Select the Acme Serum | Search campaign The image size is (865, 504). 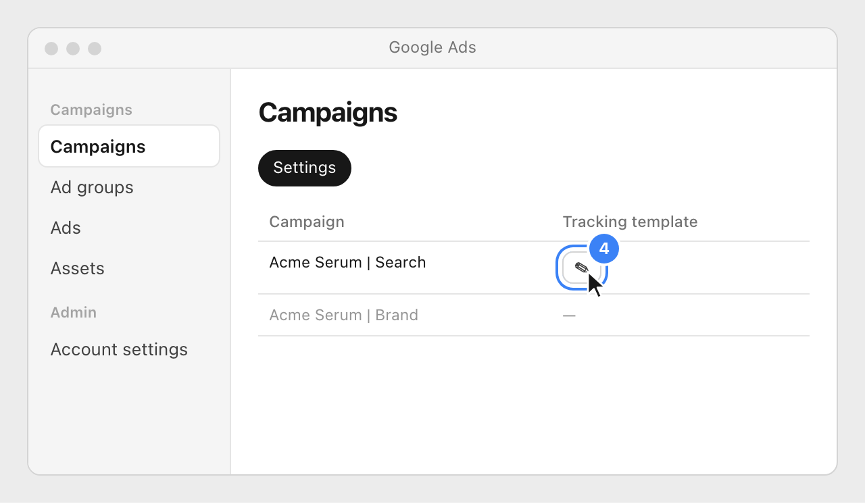point(347,262)
